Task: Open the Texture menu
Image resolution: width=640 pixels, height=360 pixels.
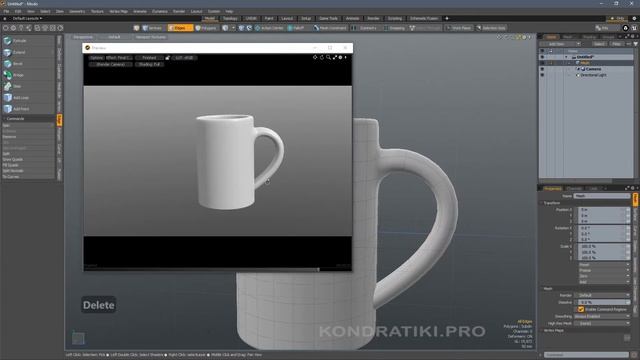Action: coord(97,11)
